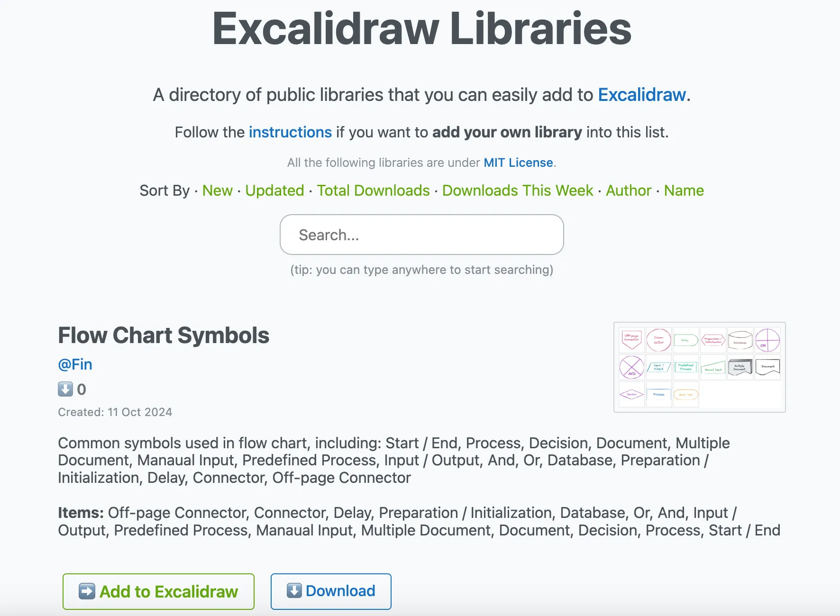This screenshot has width=840, height=616.
Task: Click the Start / End symbol in preview
Action: 686,394
